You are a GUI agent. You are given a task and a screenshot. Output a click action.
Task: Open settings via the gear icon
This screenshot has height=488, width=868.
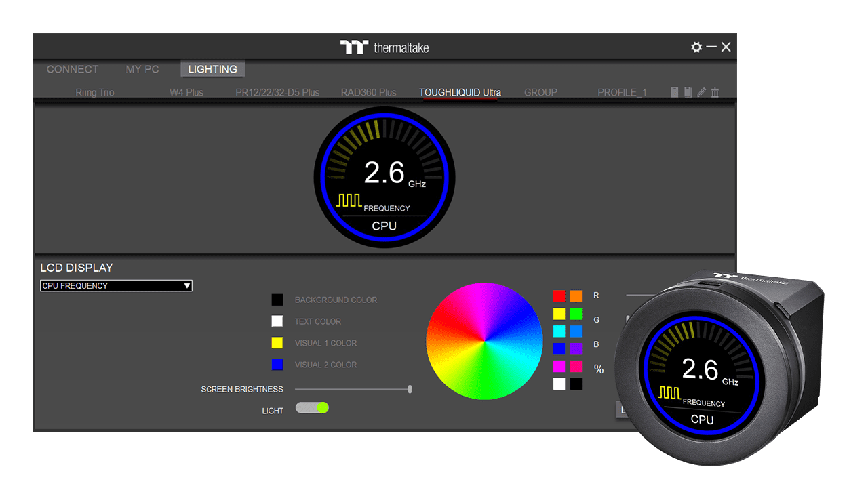[696, 47]
